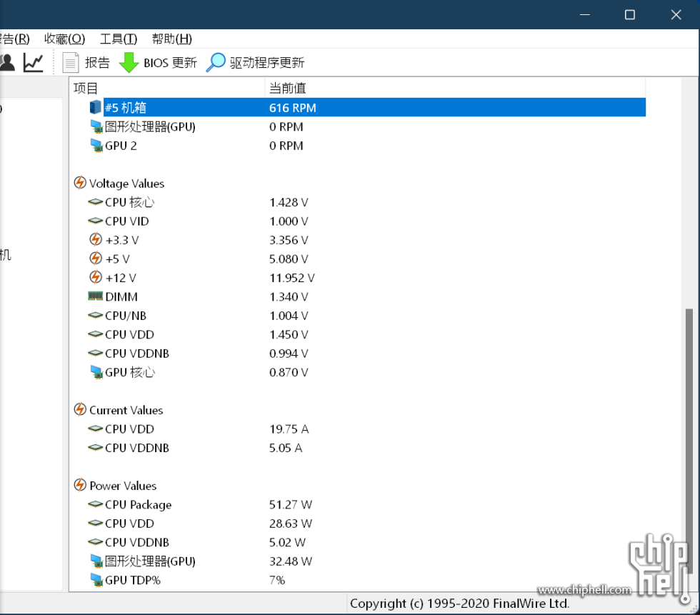This screenshot has width=700, height=615.
Task: Select the Current Values group heading
Action: click(126, 410)
